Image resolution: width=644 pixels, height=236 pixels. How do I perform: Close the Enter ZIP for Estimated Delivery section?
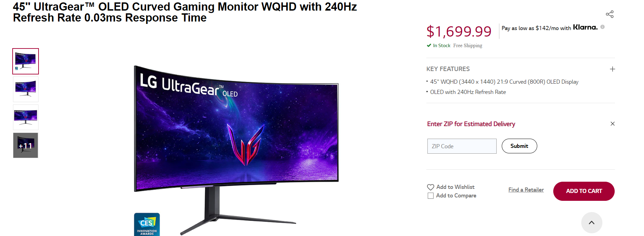[x=612, y=124]
